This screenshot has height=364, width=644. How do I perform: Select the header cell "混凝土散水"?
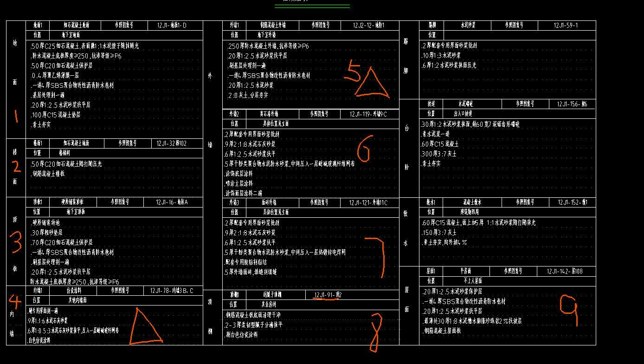[x=472, y=202]
